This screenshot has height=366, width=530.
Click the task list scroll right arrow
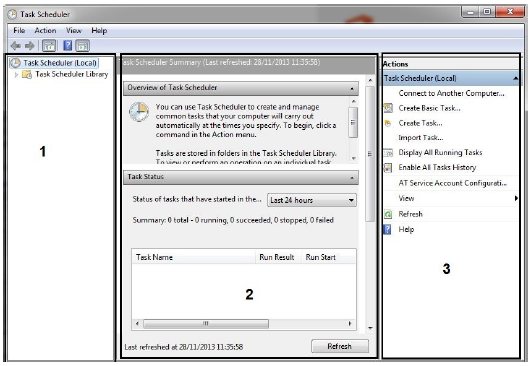pyautogui.click(x=350, y=324)
